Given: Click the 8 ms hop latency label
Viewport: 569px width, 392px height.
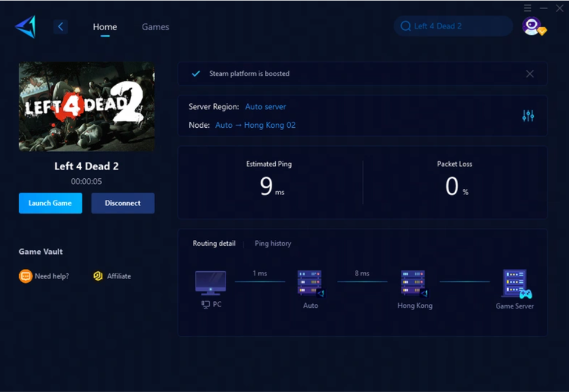Looking at the screenshot, I should tap(362, 274).
